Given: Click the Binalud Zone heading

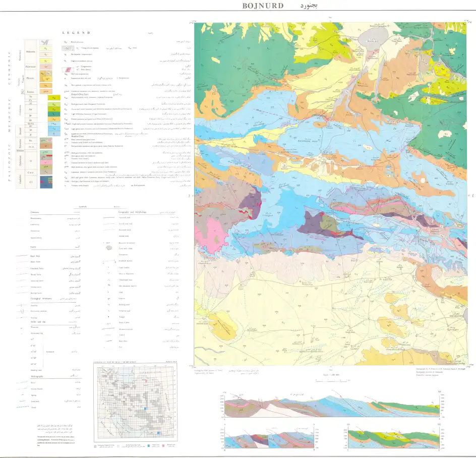Looking at the screenshot, I should pyautogui.click(x=77, y=136).
